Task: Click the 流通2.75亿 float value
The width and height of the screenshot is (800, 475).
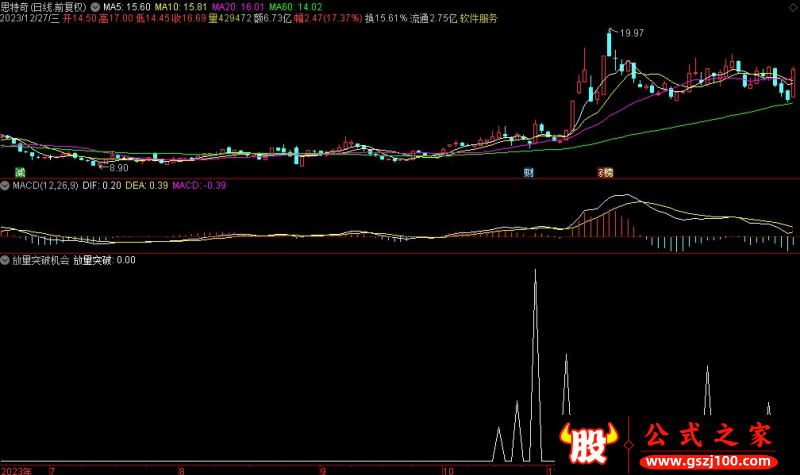Action: pos(434,18)
